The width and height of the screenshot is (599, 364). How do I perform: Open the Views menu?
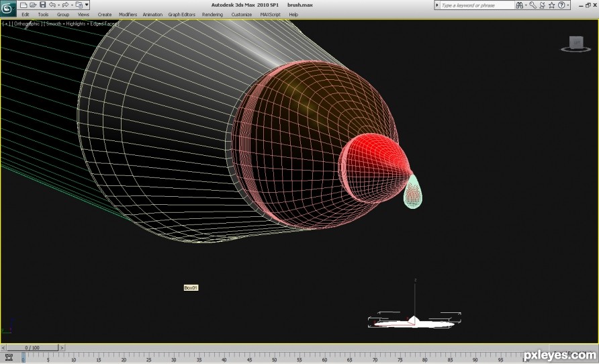point(83,15)
